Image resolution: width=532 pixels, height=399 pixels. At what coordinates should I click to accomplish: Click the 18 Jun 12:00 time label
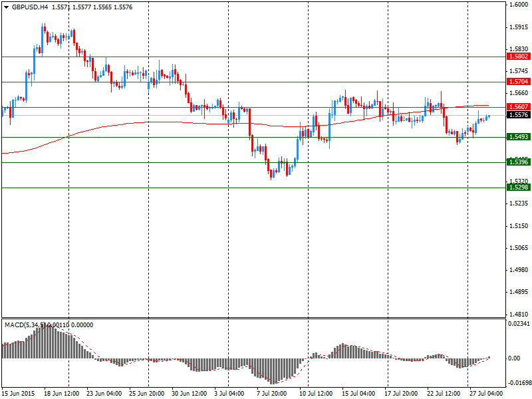click(62, 394)
